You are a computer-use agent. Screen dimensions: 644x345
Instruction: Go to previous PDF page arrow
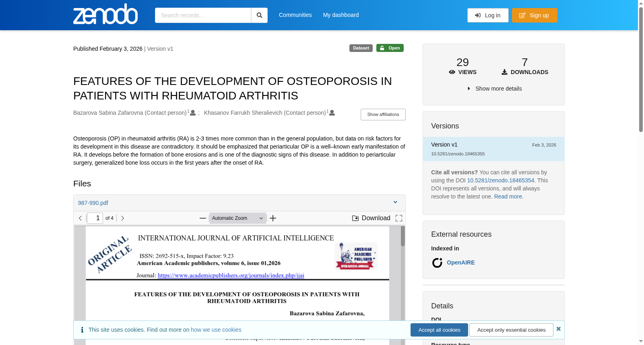click(x=80, y=218)
